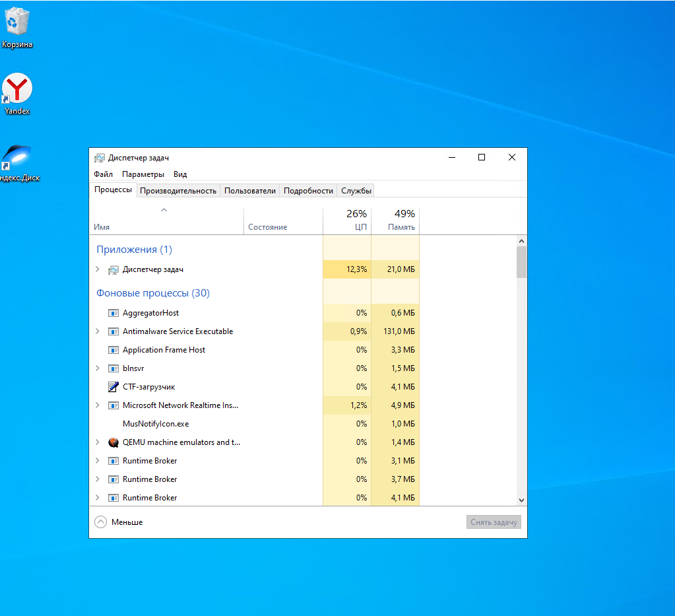The image size is (675, 616).
Task: Open the Вид menu
Action: pos(180,174)
